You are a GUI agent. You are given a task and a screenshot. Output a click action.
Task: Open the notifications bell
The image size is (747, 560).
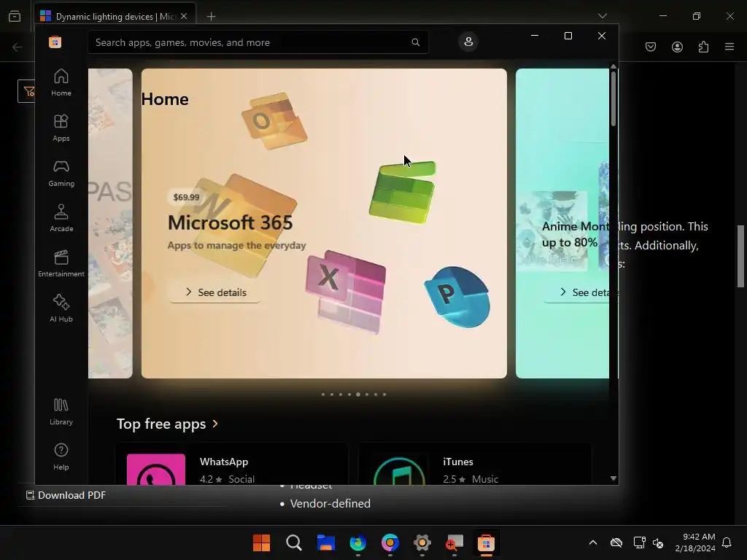point(727,542)
